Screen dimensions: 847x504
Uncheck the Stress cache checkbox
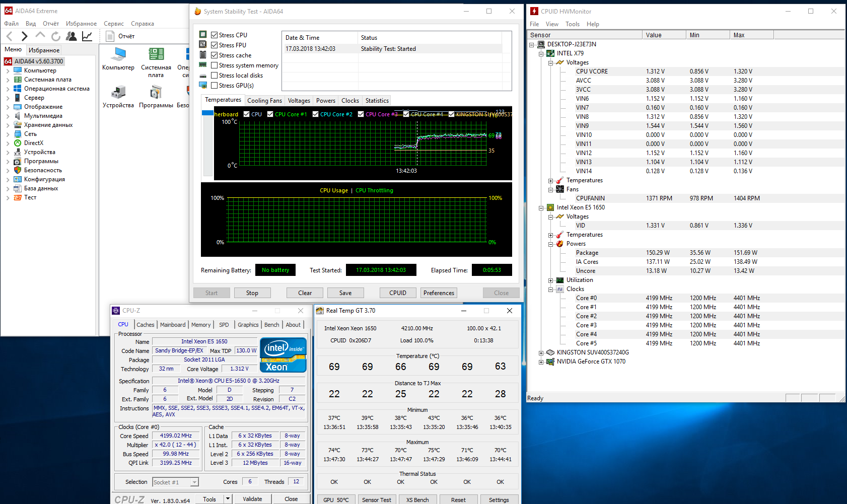point(215,55)
